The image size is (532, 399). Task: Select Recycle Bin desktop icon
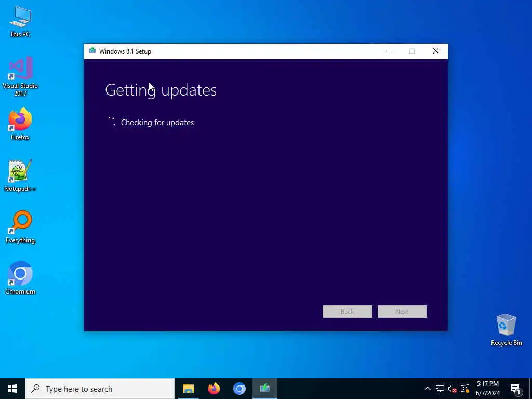506,329
